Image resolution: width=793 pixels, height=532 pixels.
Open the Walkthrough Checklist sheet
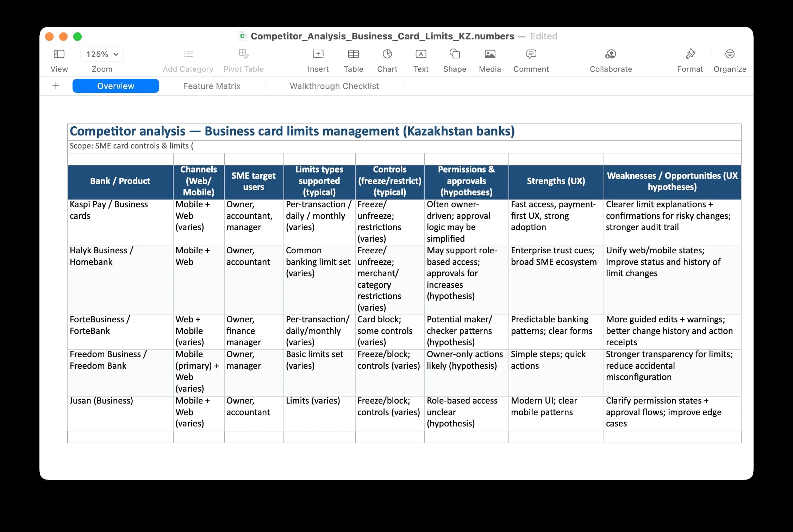point(334,86)
